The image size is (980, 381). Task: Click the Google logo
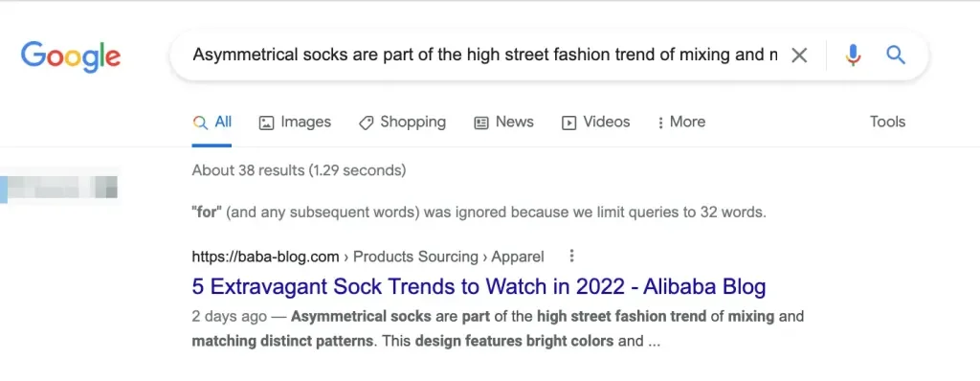click(71, 56)
